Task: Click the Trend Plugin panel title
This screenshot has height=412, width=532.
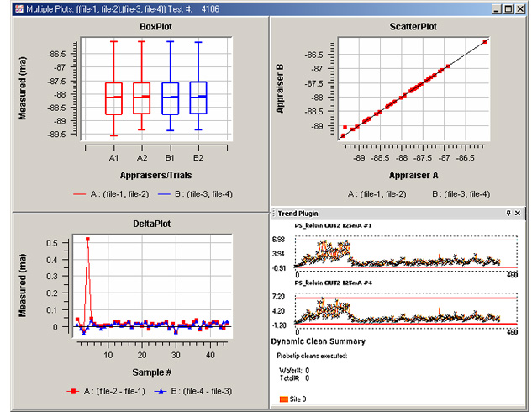Action: tap(298, 214)
